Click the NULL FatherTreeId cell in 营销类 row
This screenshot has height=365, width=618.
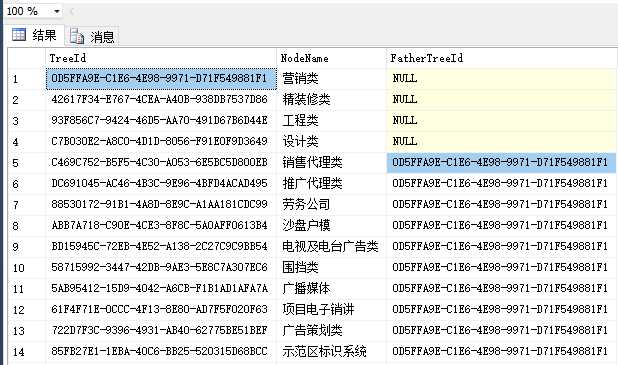coord(502,78)
